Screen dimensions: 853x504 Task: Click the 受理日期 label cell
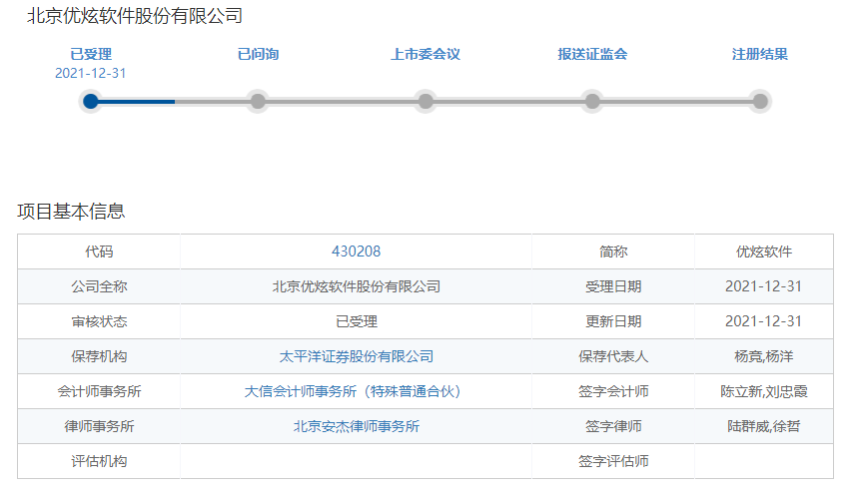613,286
